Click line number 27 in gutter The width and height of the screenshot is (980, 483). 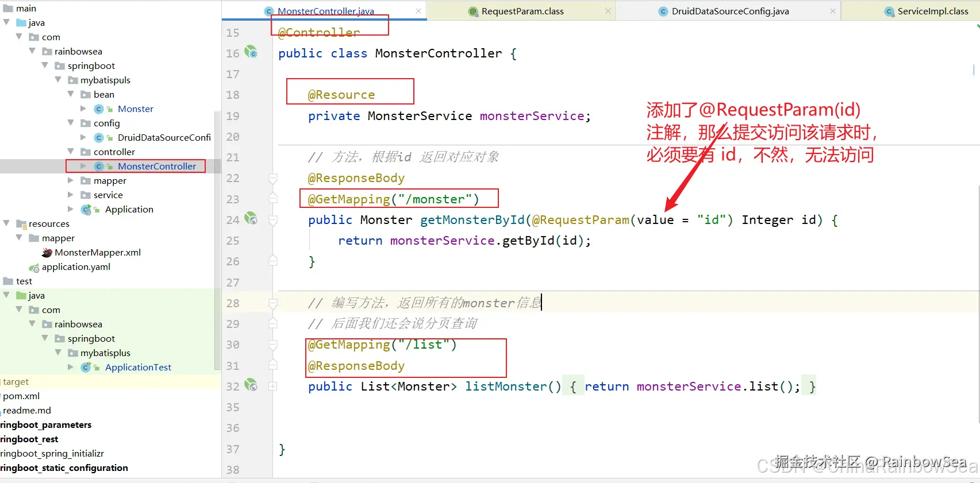233,283
